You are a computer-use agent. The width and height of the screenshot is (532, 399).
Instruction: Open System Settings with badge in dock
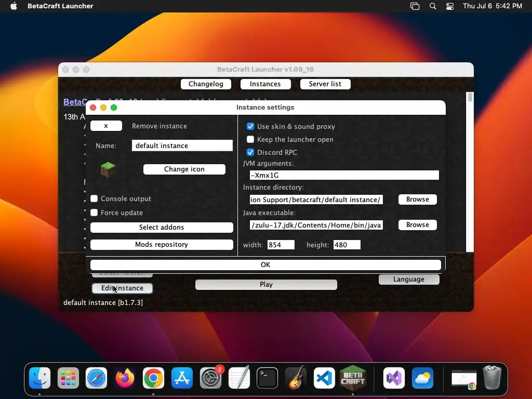pyautogui.click(x=210, y=378)
